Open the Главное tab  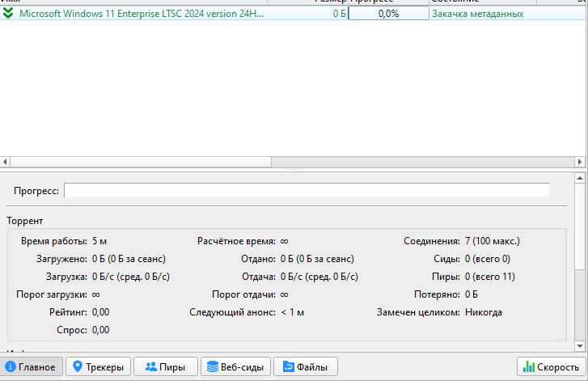point(31,366)
